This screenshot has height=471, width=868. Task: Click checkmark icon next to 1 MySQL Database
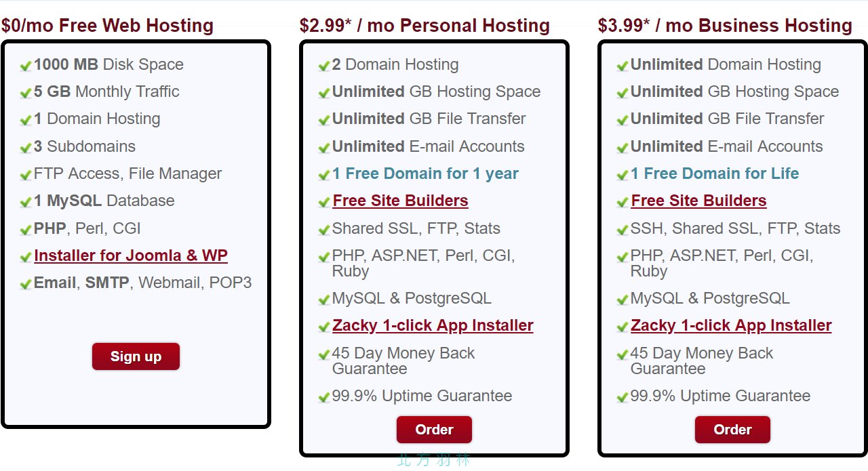[26, 202]
